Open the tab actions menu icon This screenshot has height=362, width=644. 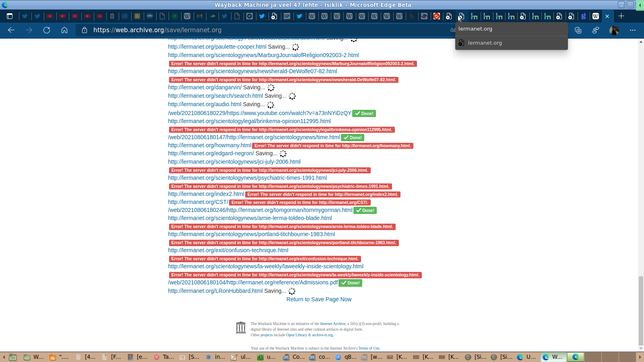tap(10, 16)
